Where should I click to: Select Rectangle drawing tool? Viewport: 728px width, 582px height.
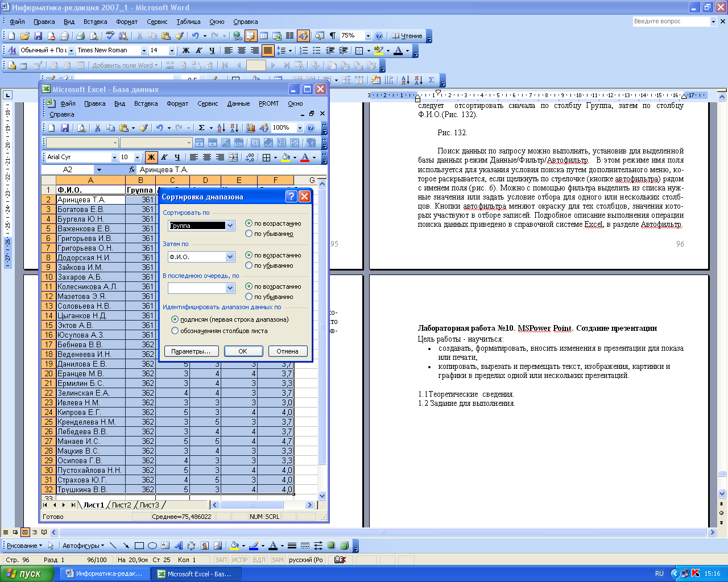coord(139,546)
